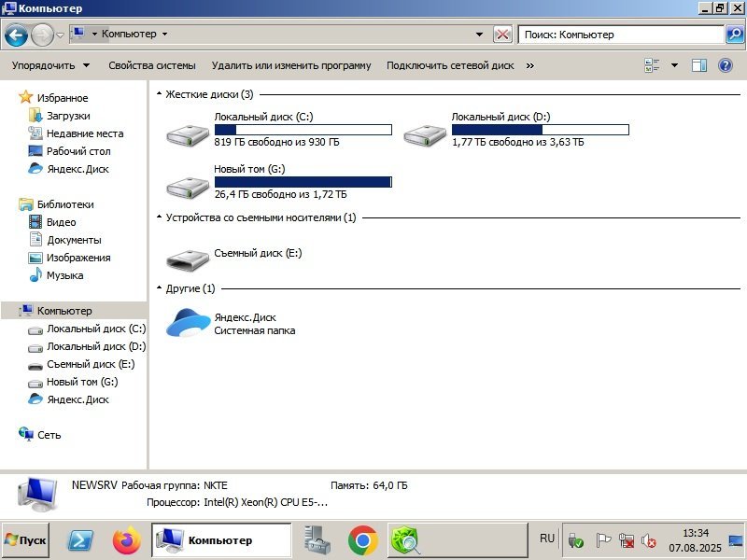Collapse the Жесткие диски group

click(x=159, y=94)
